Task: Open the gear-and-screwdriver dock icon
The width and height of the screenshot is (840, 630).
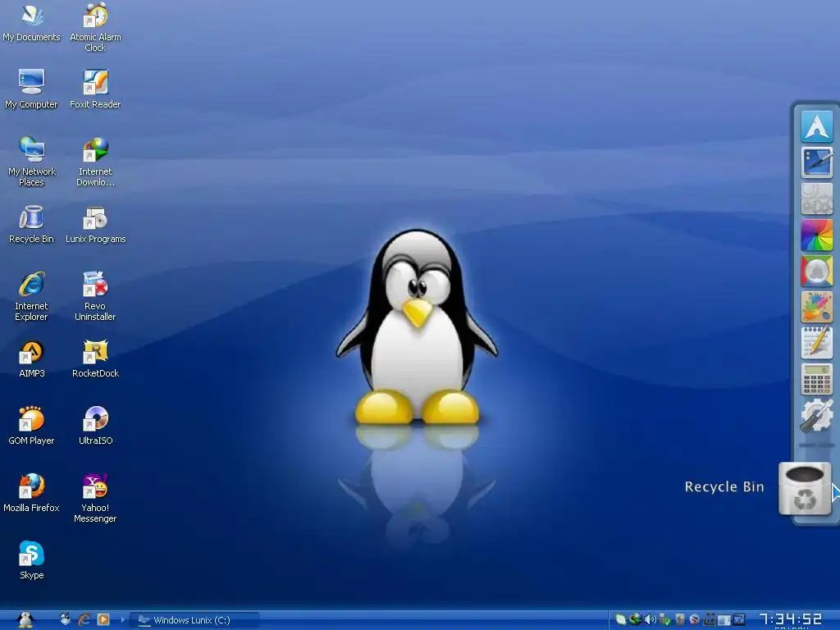Action: [816, 415]
